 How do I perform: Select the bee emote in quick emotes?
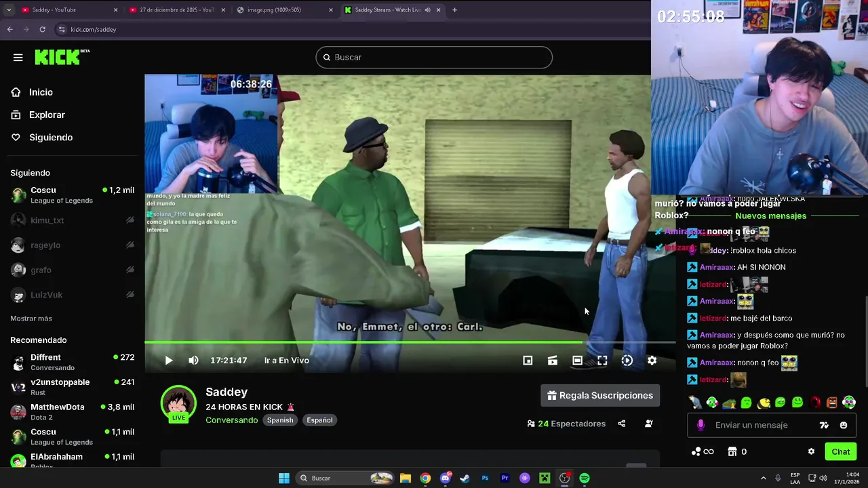(x=764, y=403)
